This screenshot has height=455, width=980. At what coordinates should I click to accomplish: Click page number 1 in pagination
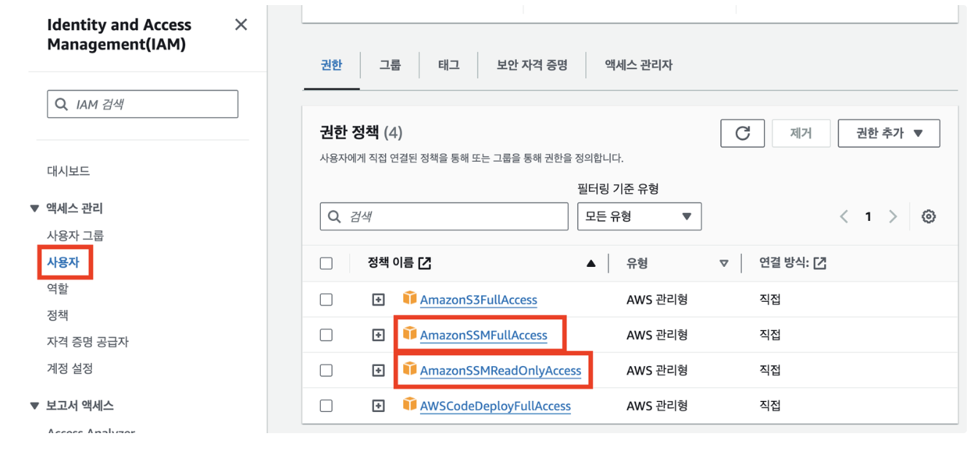[x=868, y=217]
